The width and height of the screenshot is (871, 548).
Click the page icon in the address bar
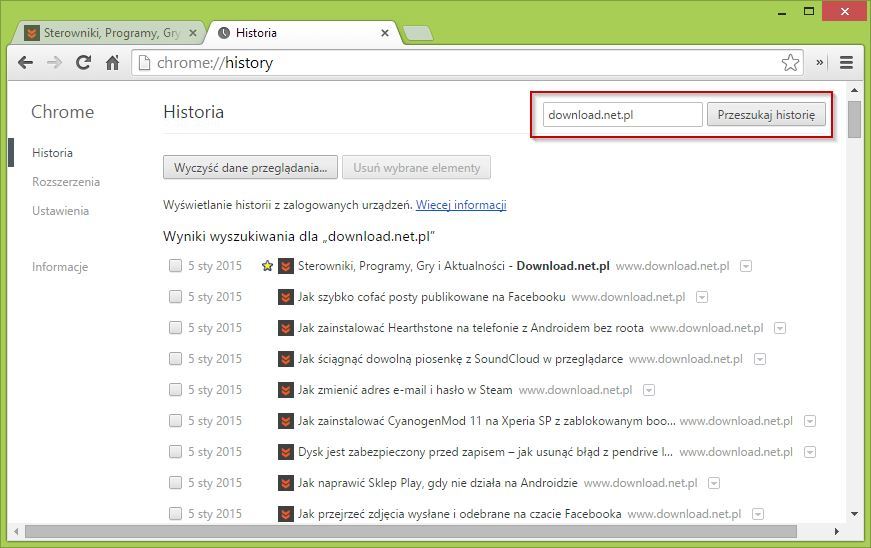[144, 63]
